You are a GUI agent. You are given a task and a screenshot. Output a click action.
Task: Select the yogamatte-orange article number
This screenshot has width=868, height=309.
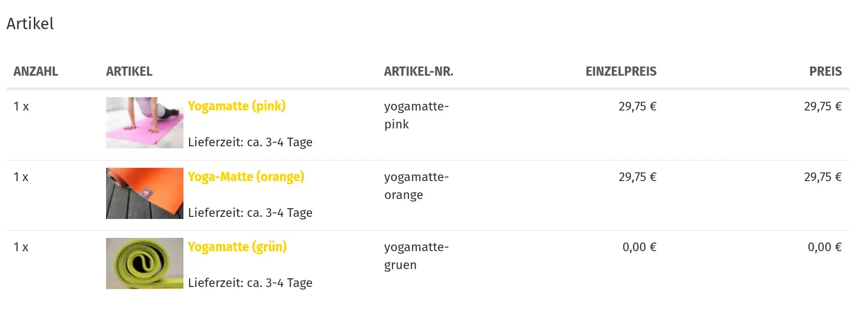[417, 186]
